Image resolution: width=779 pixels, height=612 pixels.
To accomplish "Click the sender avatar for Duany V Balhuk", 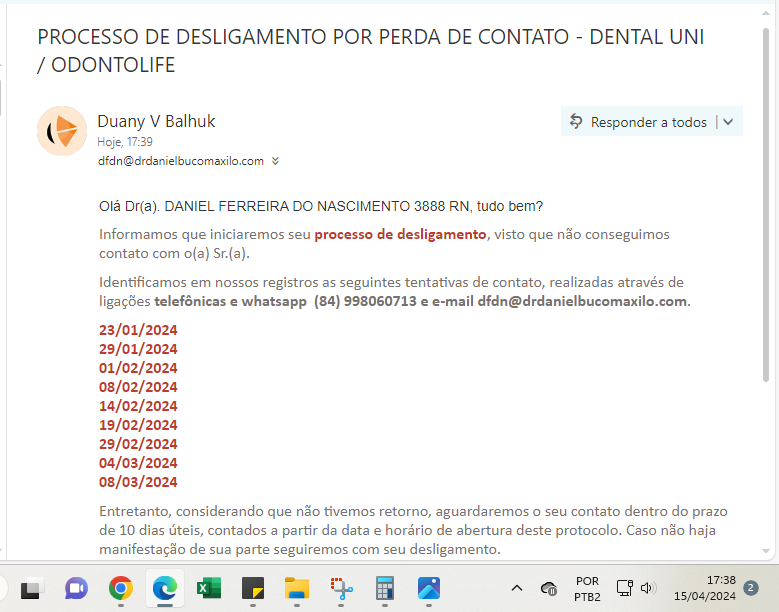I will point(62,131).
